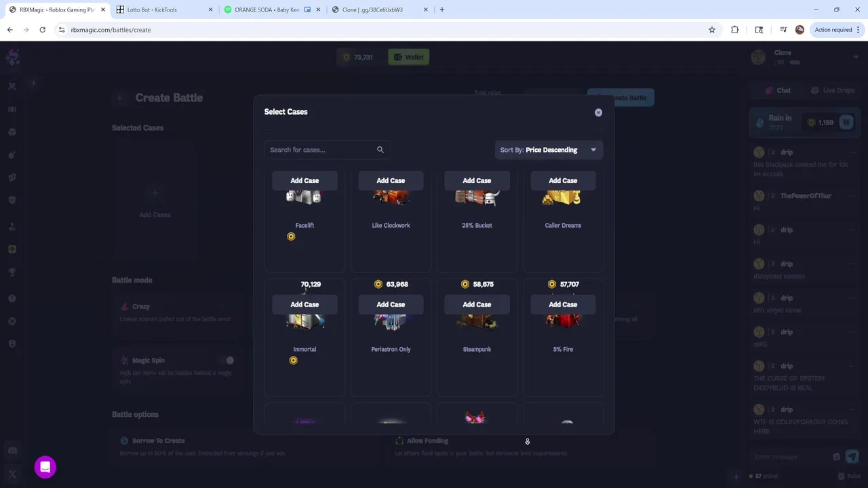Click the browser back arrow
Viewport: 868px width, 488px height.
point(10,30)
